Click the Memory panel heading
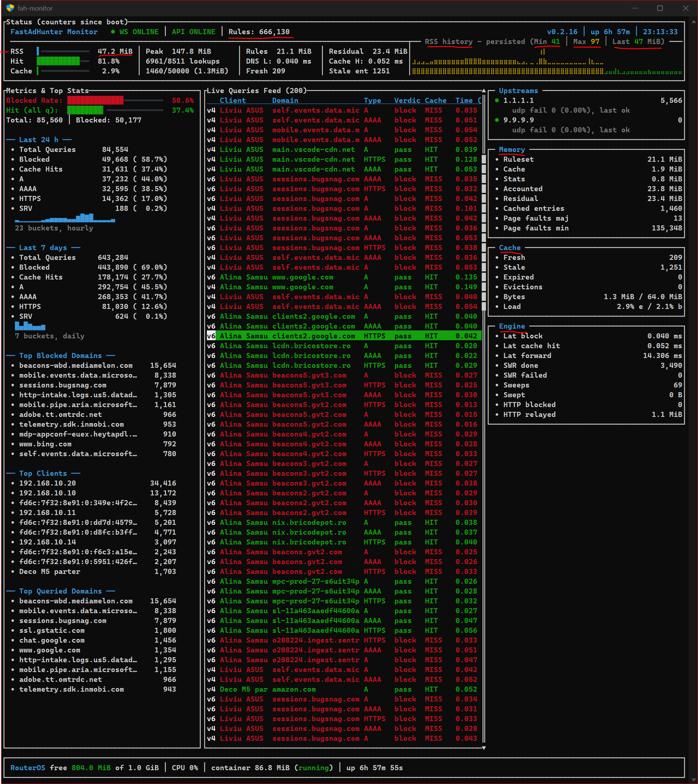The image size is (698, 784). pos(512,150)
